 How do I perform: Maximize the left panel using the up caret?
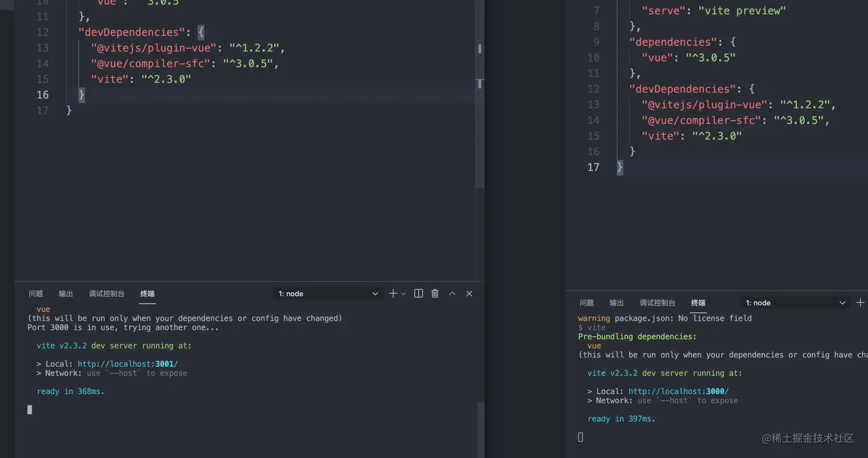452,293
